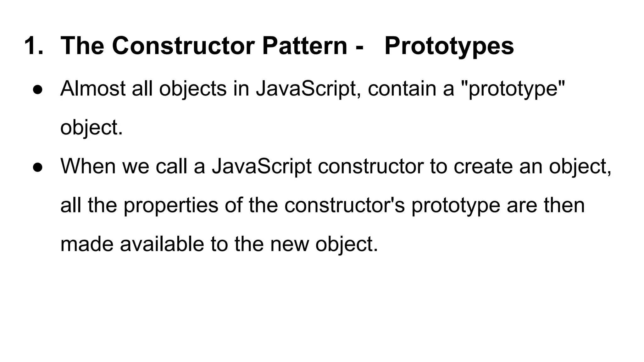Click the slide title number "1."
The height and width of the screenshot is (362, 644).
coord(34,46)
